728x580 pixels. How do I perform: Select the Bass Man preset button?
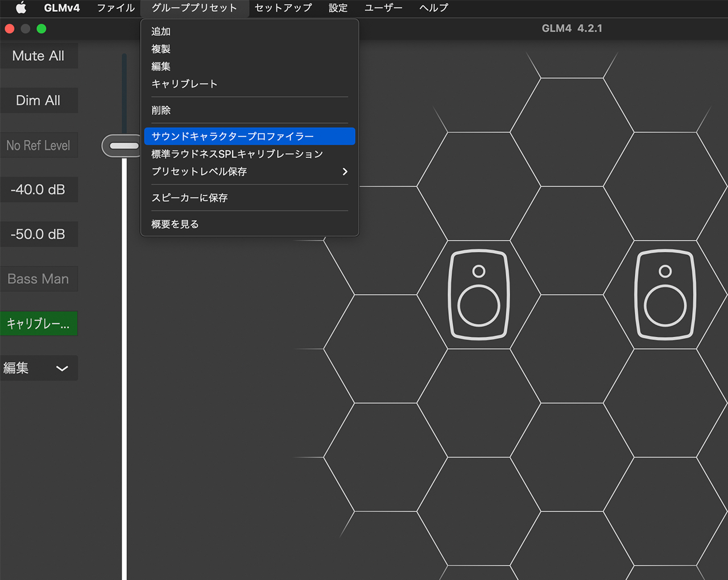click(x=39, y=279)
